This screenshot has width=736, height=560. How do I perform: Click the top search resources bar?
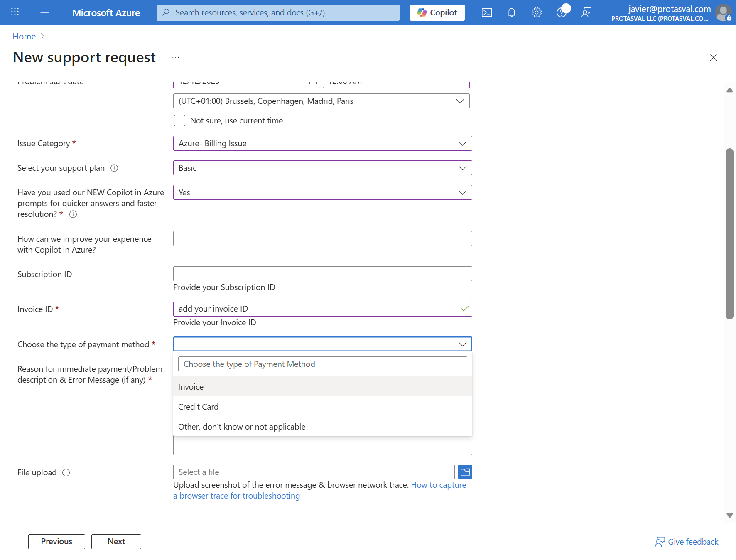click(x=278, y=12)
